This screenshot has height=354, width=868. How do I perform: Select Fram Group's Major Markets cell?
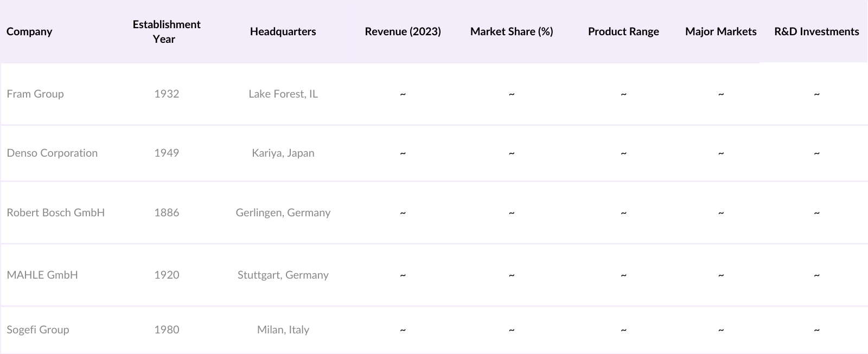coord(721,94)
